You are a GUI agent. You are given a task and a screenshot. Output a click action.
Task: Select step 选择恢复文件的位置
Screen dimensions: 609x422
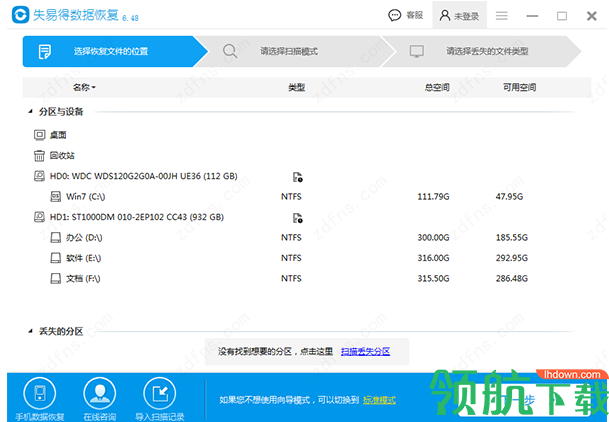(x=115, y=51)
